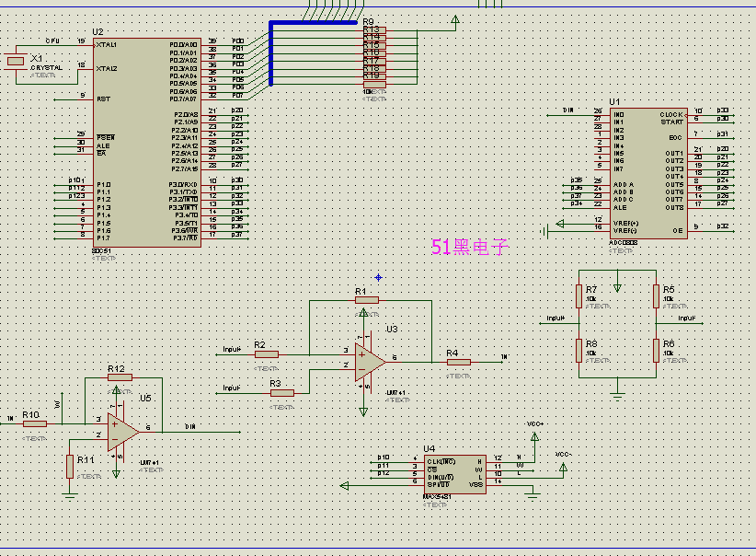
Task: Click resistor R6 in the bridge
Action: coord(657,350)
